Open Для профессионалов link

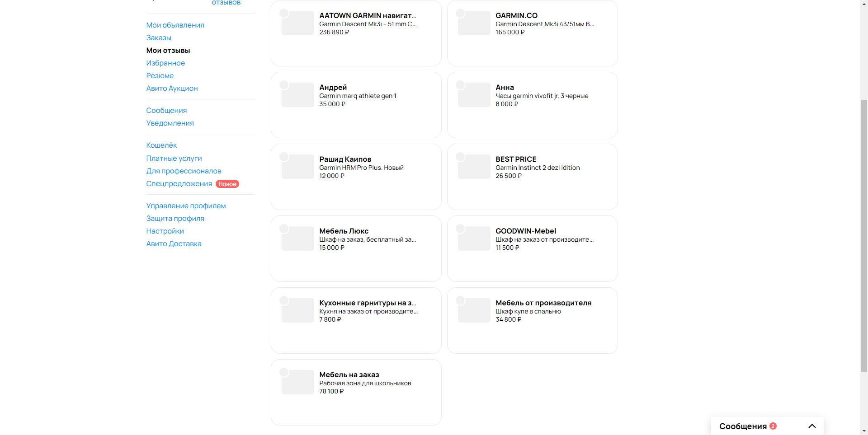(184, 171)
